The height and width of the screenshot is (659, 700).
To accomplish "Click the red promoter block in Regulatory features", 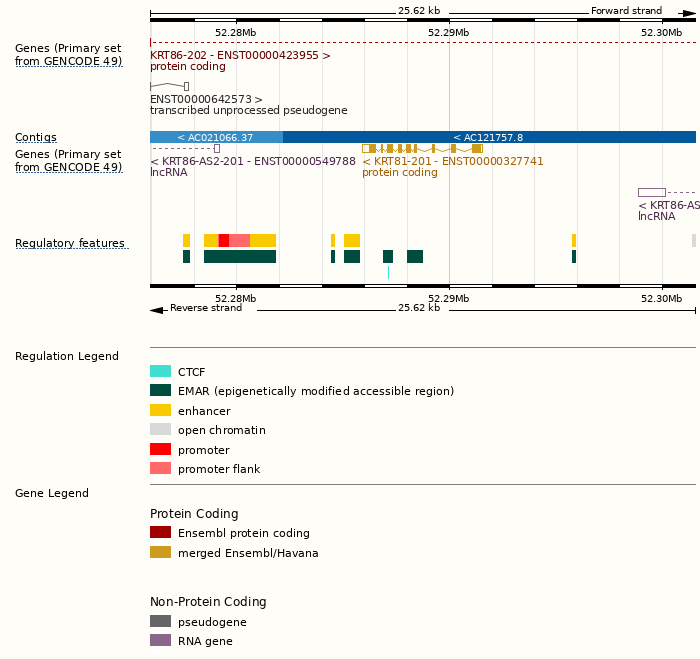I will [224, 240].
